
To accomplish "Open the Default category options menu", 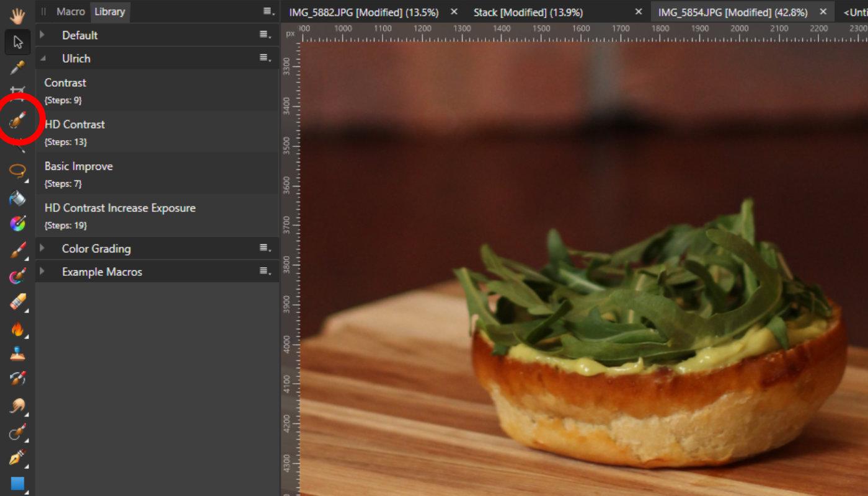I will coord(265,35).
